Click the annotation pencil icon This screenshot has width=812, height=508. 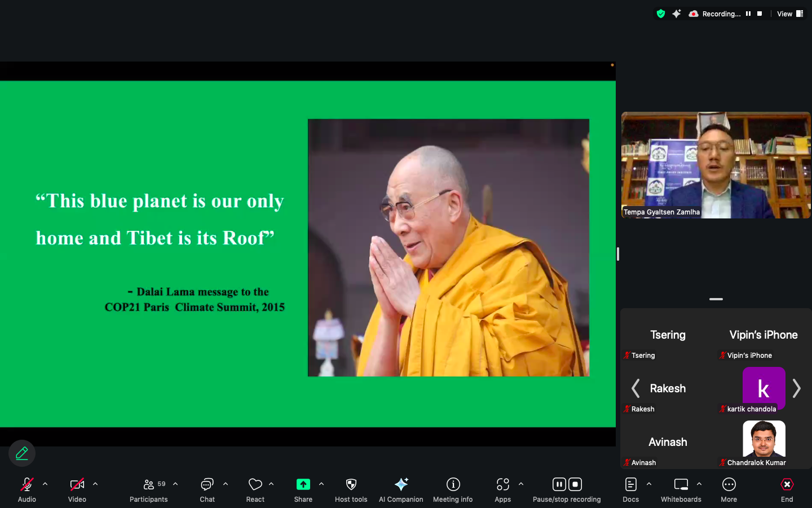pyautogui.click(x=22, y=453)
